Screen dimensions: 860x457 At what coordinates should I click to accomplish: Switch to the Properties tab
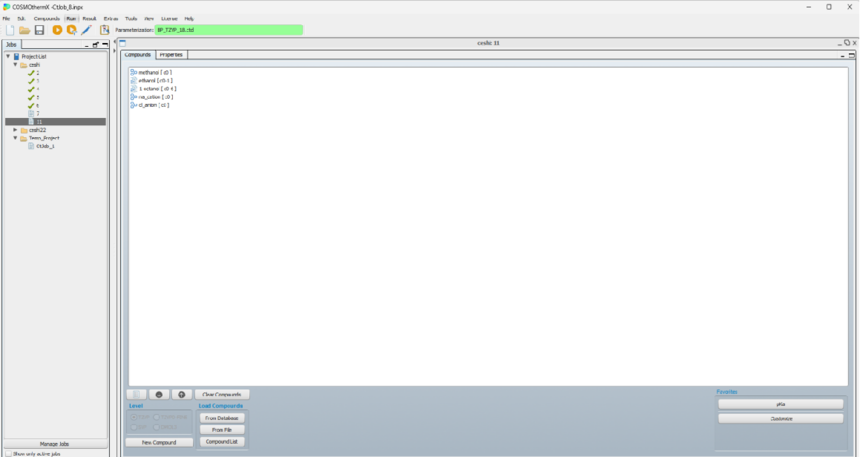click(x=171, y=54)
